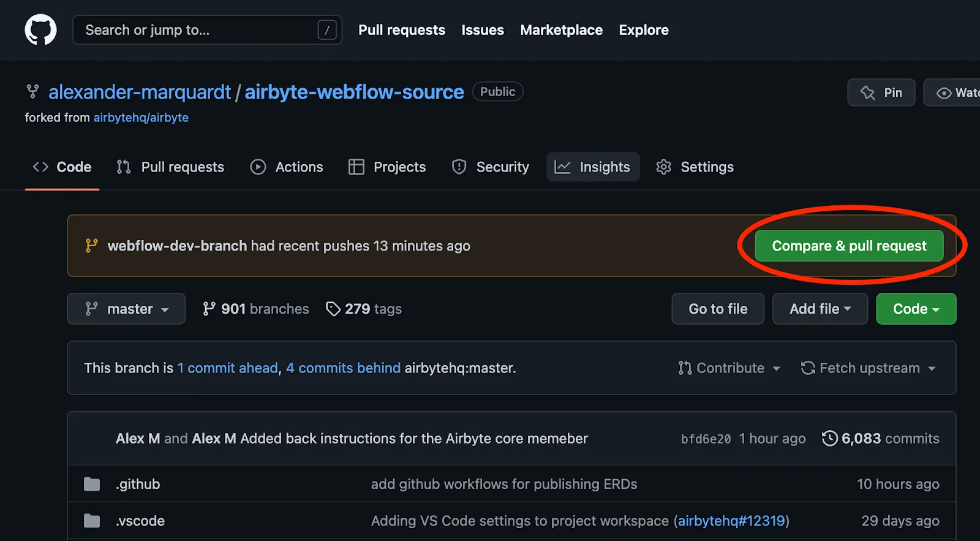Open Explore in top navigation
The image size is (980, 541).
click(x=644, y=30)
